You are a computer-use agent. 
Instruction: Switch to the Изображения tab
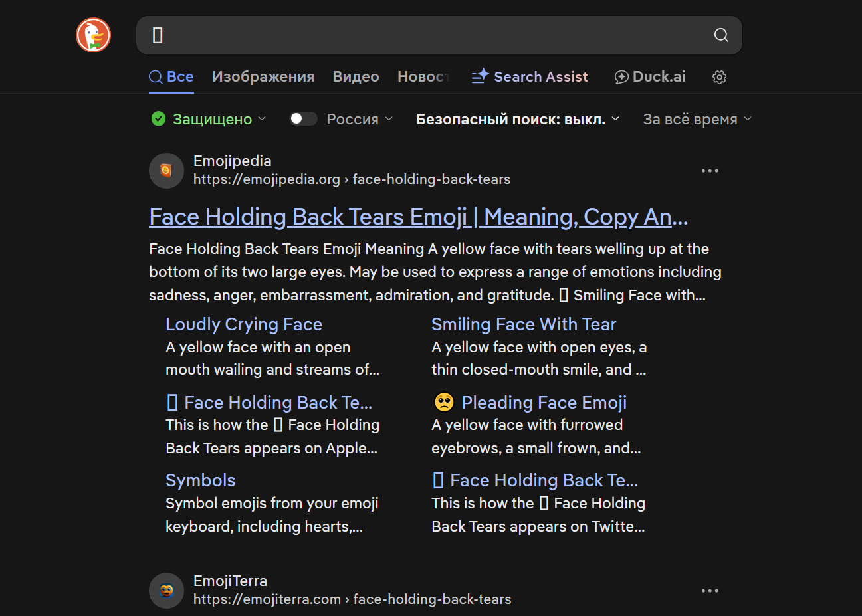click(263, 77)
